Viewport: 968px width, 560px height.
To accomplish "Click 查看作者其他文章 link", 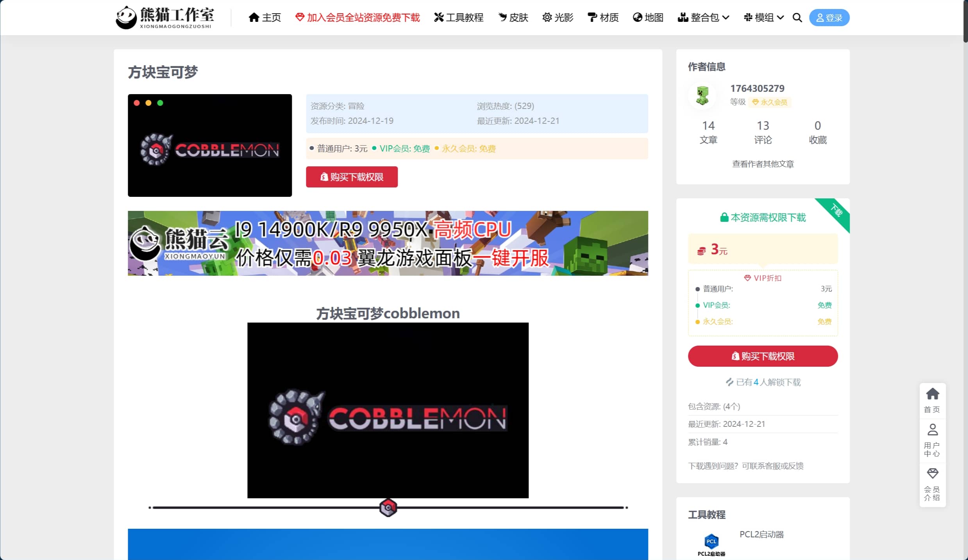I will 763,164.
